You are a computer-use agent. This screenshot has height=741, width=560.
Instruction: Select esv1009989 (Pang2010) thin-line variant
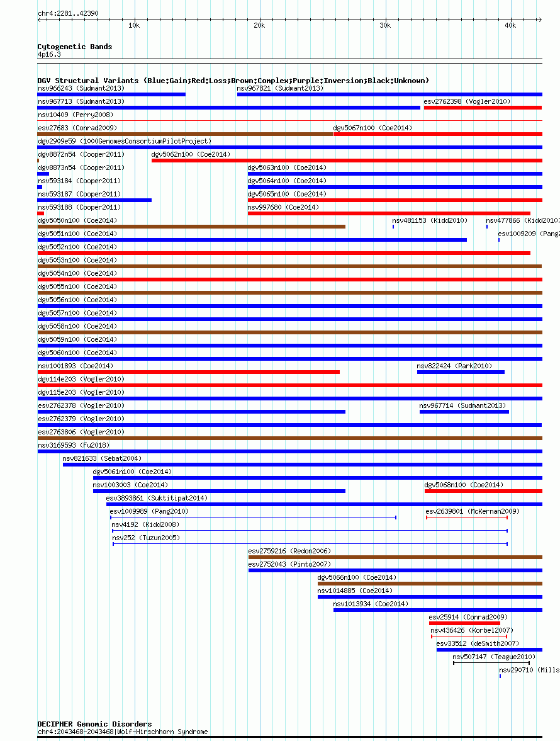[x=253, y=518]
